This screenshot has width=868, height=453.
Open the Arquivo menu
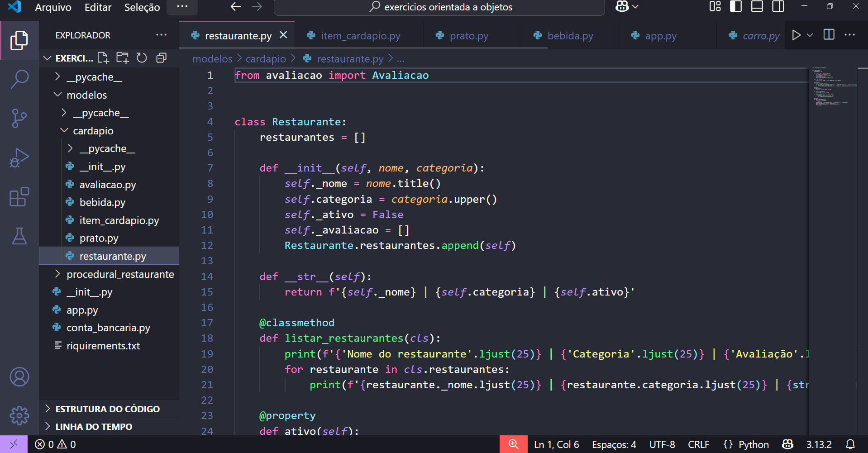click(x=53, y=7)
